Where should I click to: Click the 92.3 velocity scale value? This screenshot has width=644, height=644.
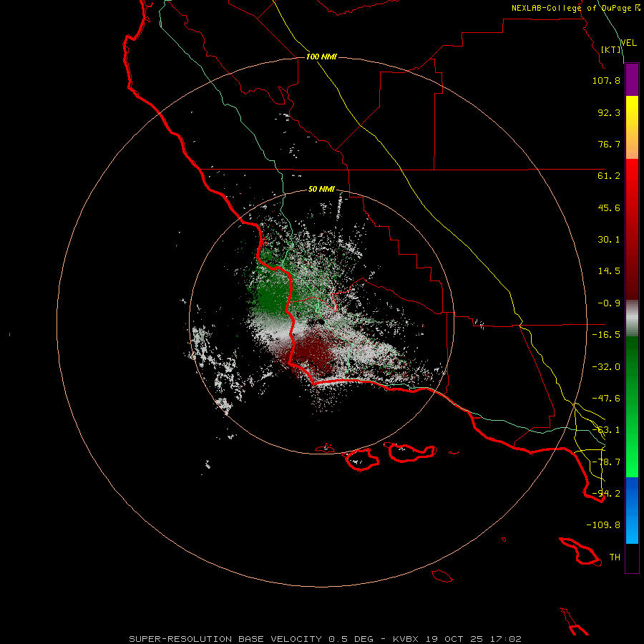609,112
